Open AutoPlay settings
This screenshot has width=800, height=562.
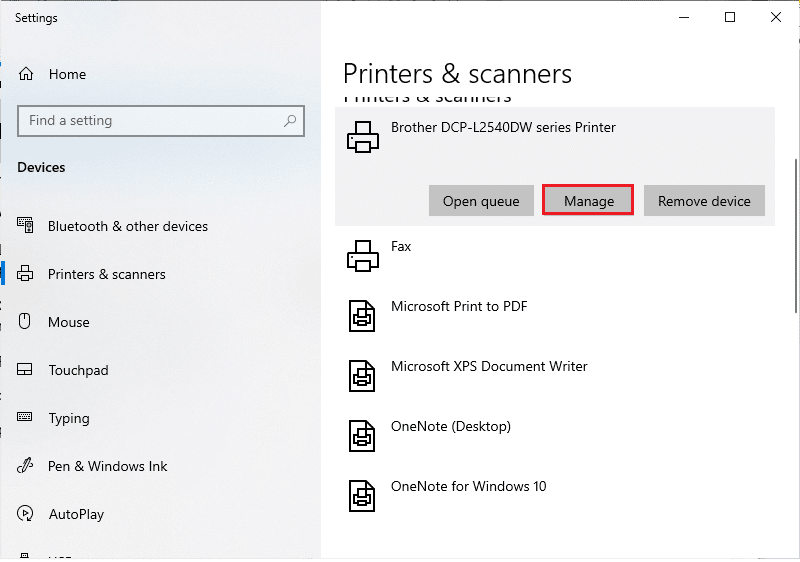(160, 514)
